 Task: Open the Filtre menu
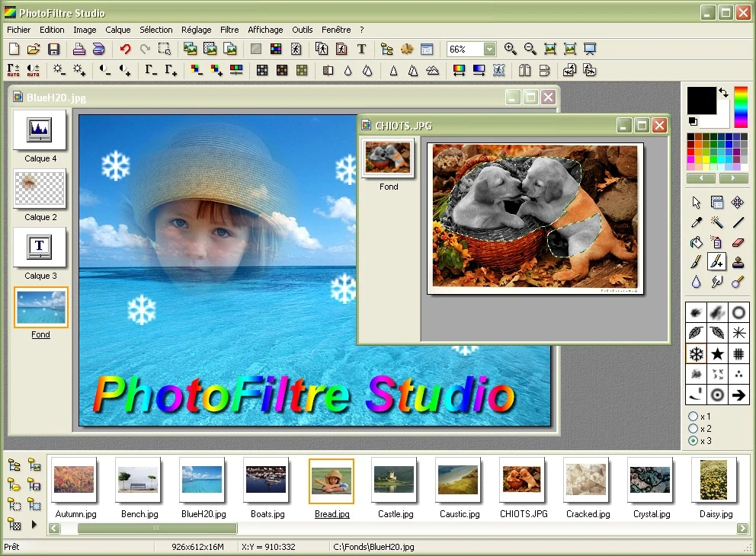tap(229, 30)
